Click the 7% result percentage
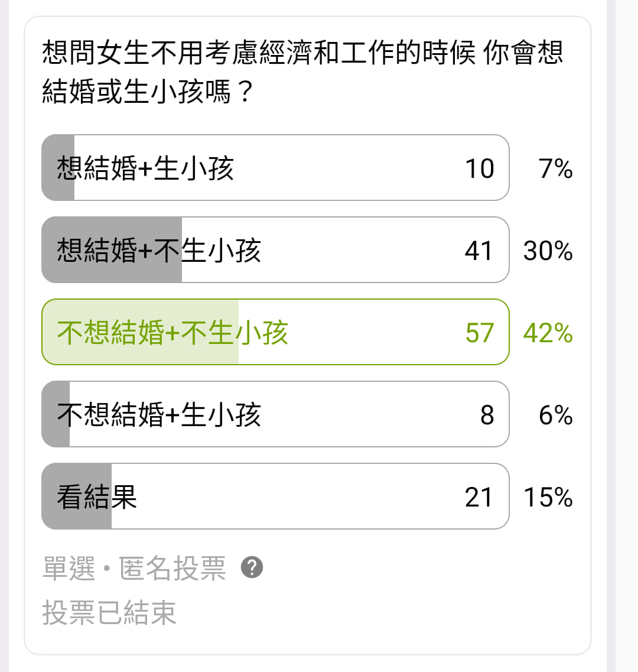The width and height of the screenshot is (638, 672). (x=555, y=169)
